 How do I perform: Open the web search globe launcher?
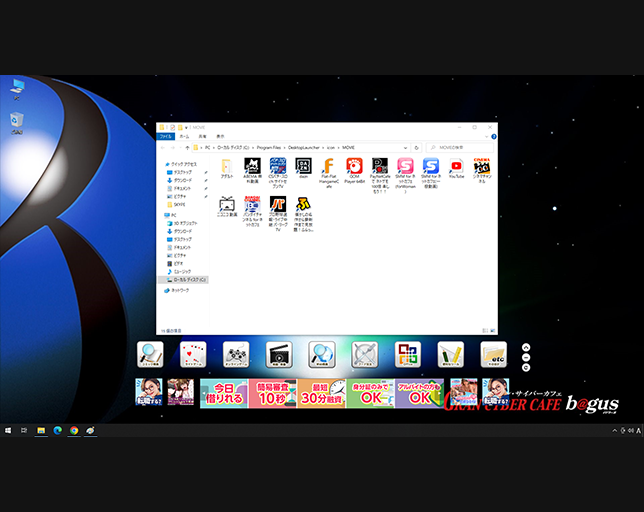(322, 354)
